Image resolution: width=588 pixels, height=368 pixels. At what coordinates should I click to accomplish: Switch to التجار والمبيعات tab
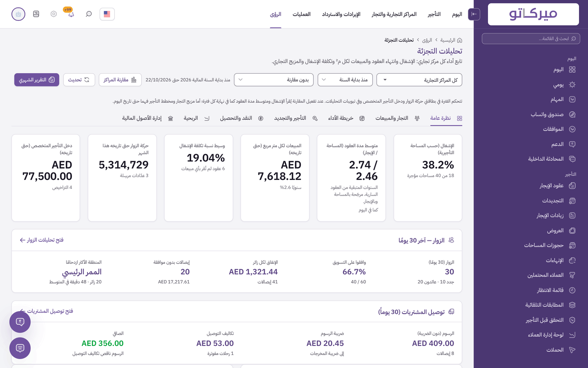point(397,118)
